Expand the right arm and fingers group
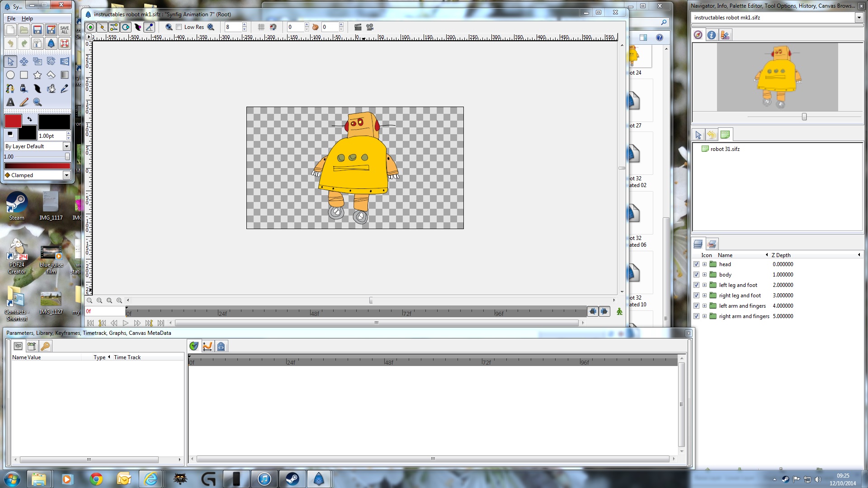The height and width of the screenshot is (488, 868). [704, 316]
